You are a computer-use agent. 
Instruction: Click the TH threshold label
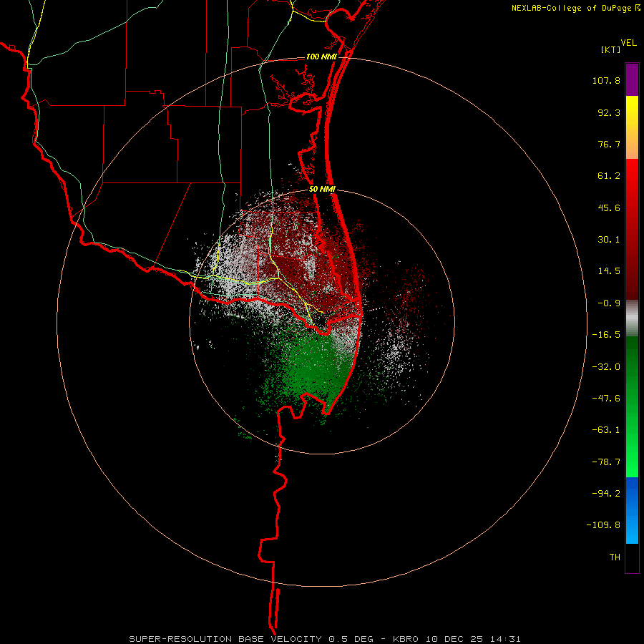[615, 557]
